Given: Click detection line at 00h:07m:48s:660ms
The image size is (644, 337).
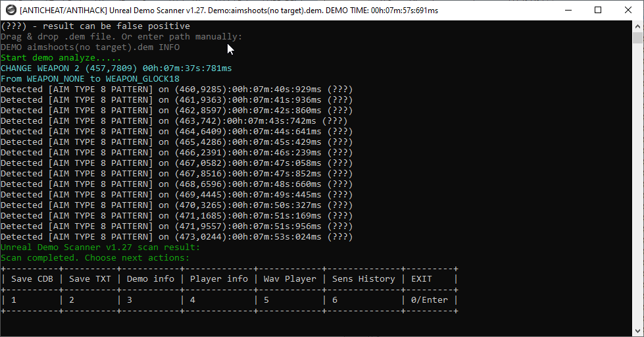Looking at the screenshot, I should coord(176,184).
